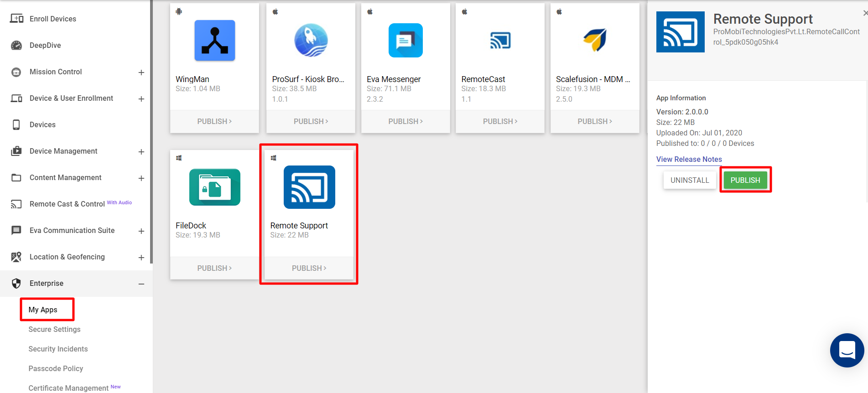This screenshot has width=868, height=393.
Task: Click the Device Management briefcase icon
Action: click(x=16, y=151)
